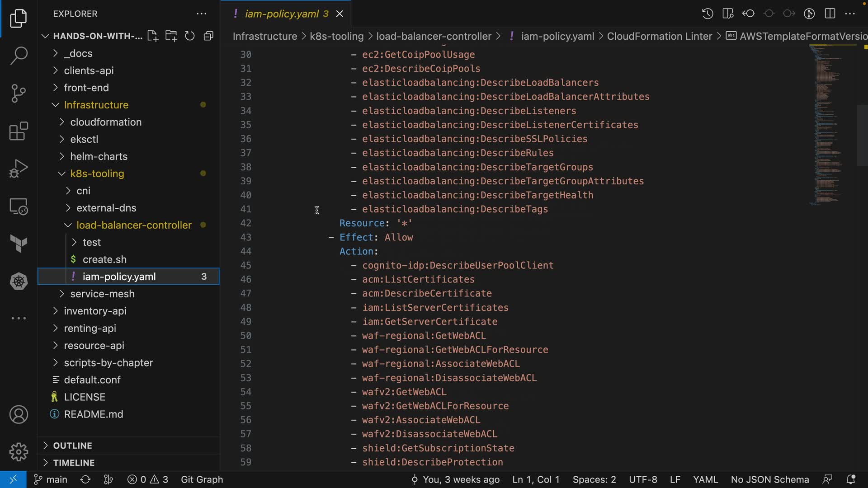
Task: Expand the TIMELINE section
Action: coord(74,463)
